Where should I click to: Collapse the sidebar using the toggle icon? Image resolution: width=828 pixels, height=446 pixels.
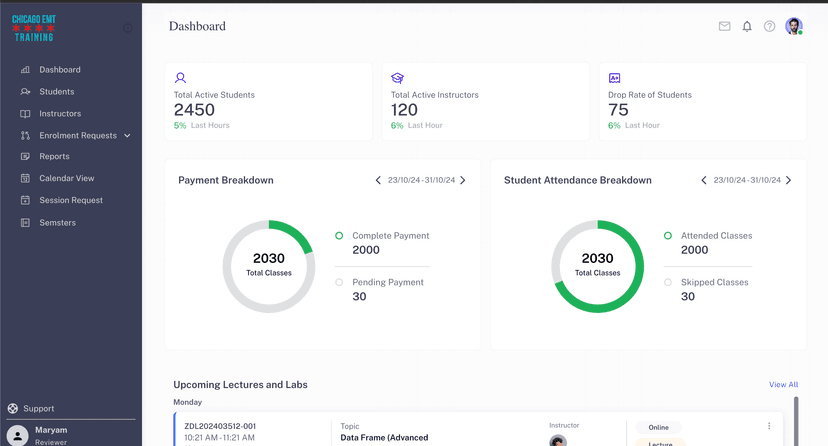[127, 28]
